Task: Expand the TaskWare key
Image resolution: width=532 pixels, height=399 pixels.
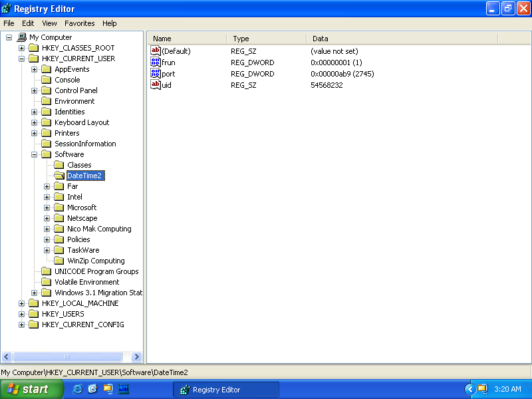Action: pyautogui.click(x=47, y=251)
